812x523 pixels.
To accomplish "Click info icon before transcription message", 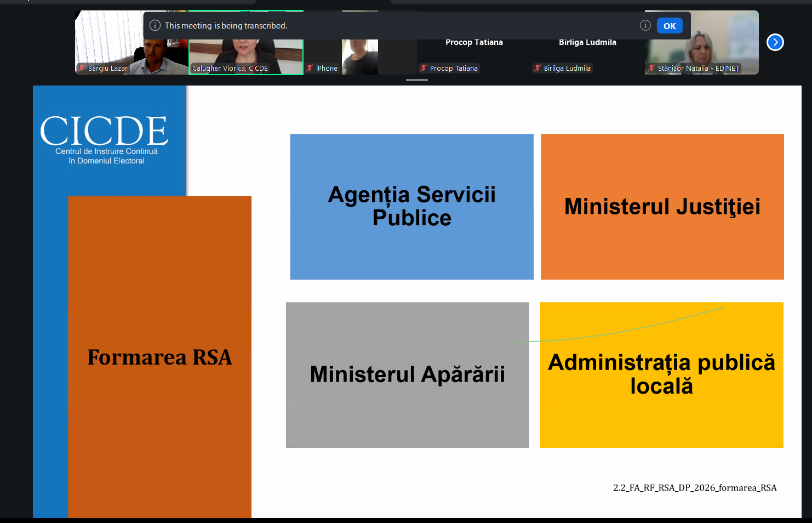I will [155, 26].
